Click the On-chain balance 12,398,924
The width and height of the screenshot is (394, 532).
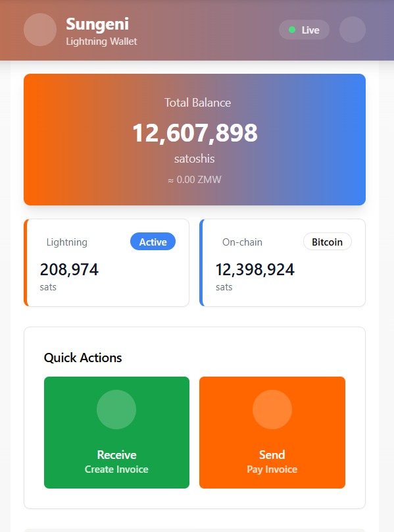pos(255,269)
